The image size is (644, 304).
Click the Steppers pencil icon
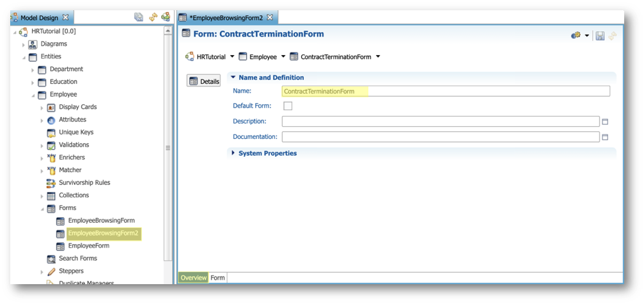point(51,271)
